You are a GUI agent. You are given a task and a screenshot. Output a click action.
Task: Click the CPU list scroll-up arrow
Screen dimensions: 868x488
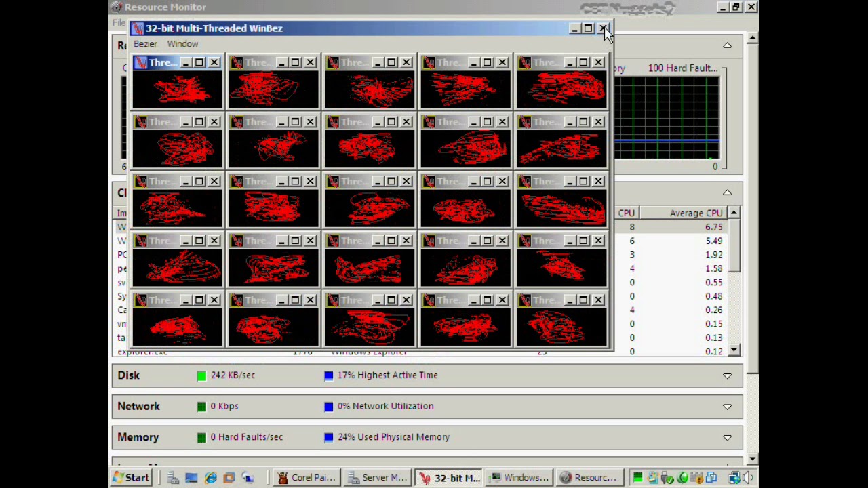pyautogui.click(x=734, y=213)
